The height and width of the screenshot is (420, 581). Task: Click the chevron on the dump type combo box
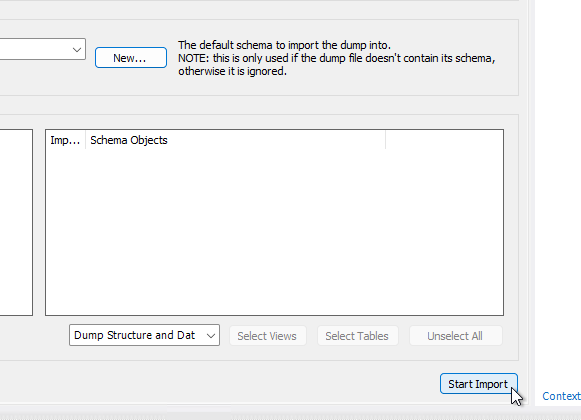tap(211, 335)
